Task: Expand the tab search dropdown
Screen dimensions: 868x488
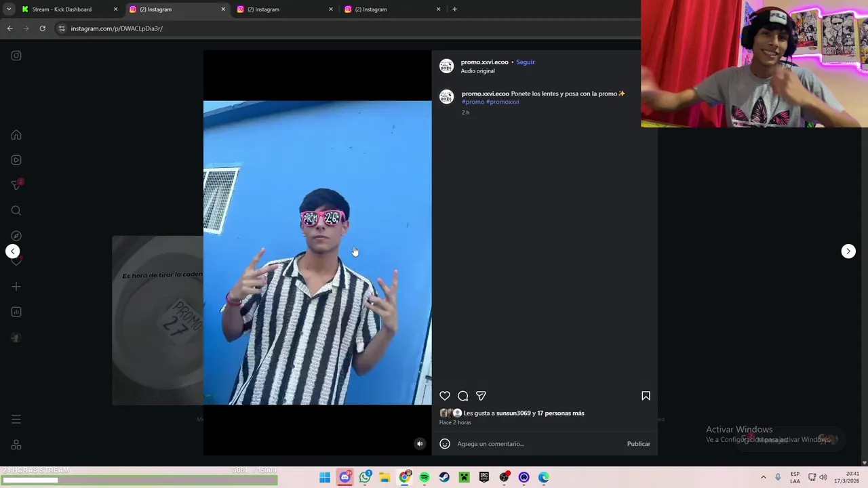Action: 9,9
